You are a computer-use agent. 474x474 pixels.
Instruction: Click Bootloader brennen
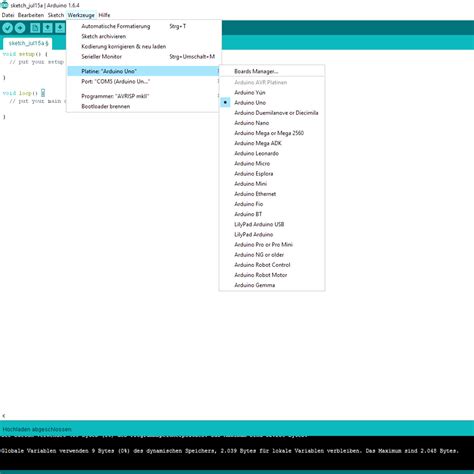(144, 106)
